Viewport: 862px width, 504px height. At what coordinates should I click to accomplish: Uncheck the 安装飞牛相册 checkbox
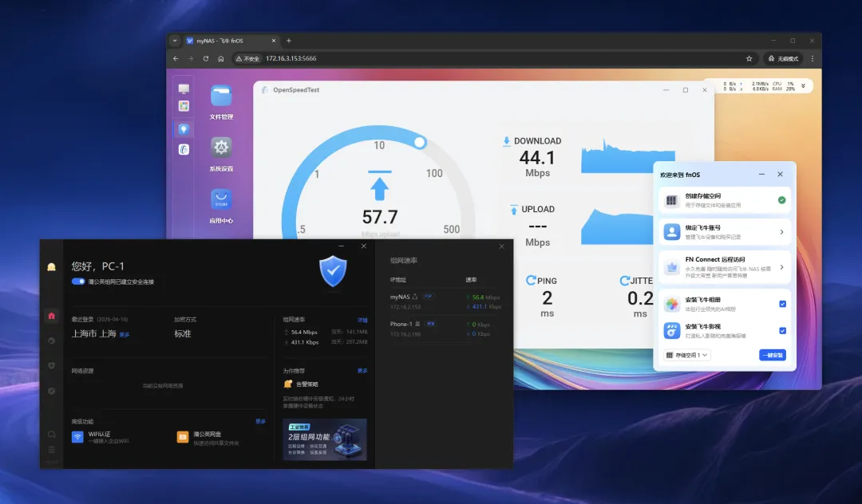[782, 304]
